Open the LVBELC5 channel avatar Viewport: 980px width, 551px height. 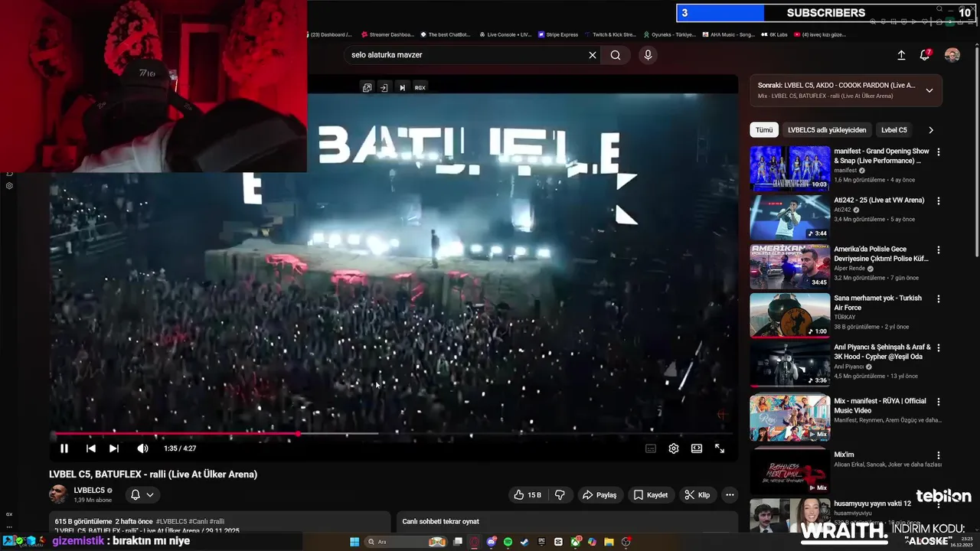tap(58, 494)
